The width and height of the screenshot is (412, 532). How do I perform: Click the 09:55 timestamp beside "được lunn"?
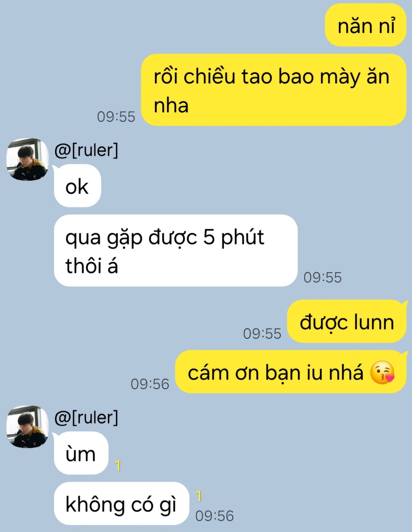[x=262, y=334]
